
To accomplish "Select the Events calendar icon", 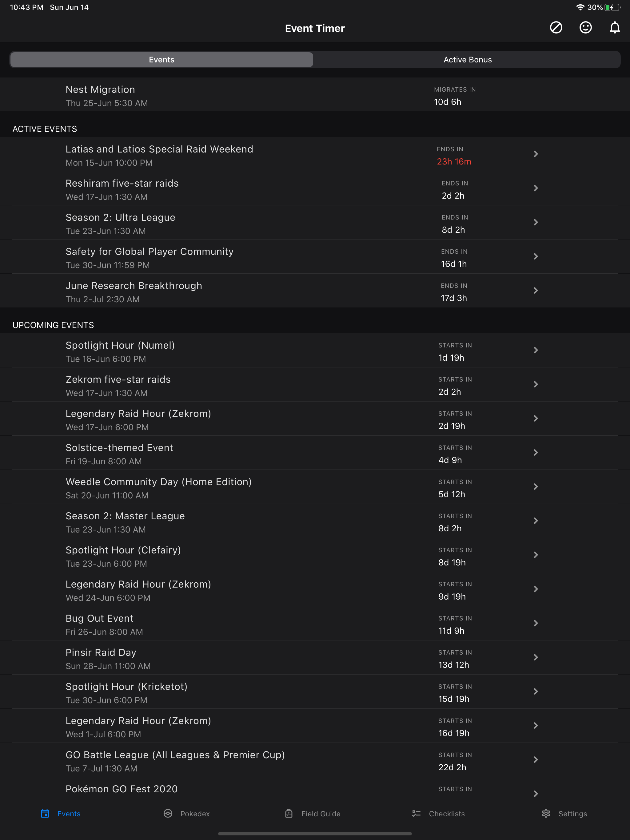I will pos(45,814).
